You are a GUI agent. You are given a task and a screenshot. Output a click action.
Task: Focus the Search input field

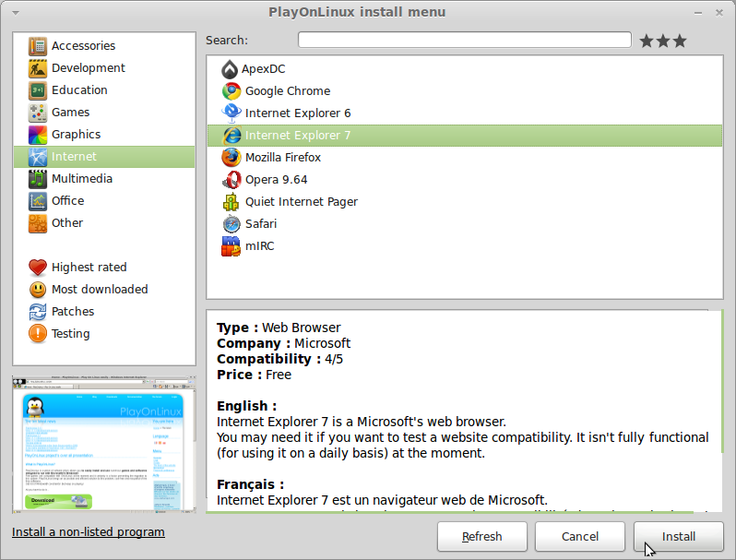(x=464, y=40)
